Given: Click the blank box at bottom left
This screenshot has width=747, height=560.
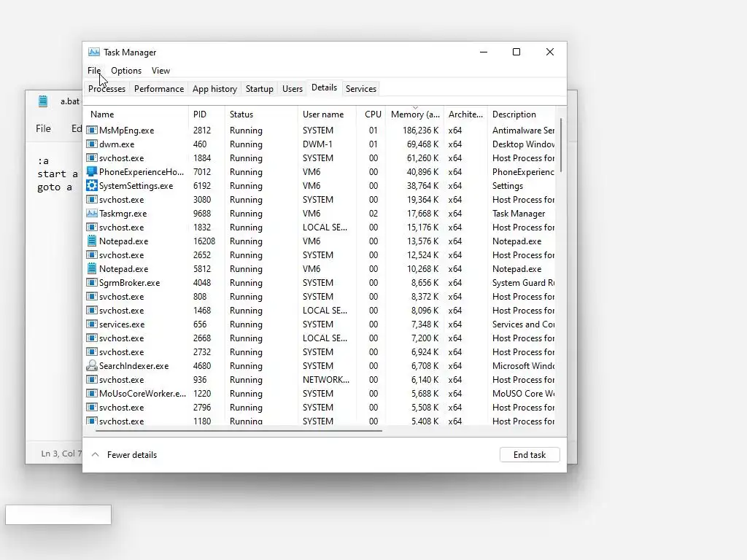Looking at the screenshot, I should [x=58, y=515].
